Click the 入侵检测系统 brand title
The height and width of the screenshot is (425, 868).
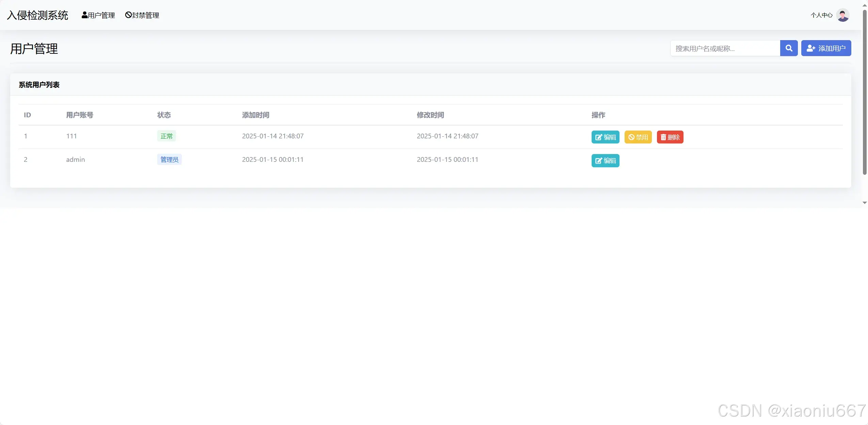point(37,15)
